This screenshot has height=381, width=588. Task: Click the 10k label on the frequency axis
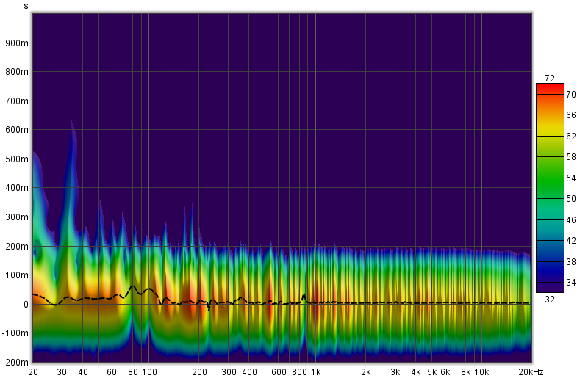point(481,372)
